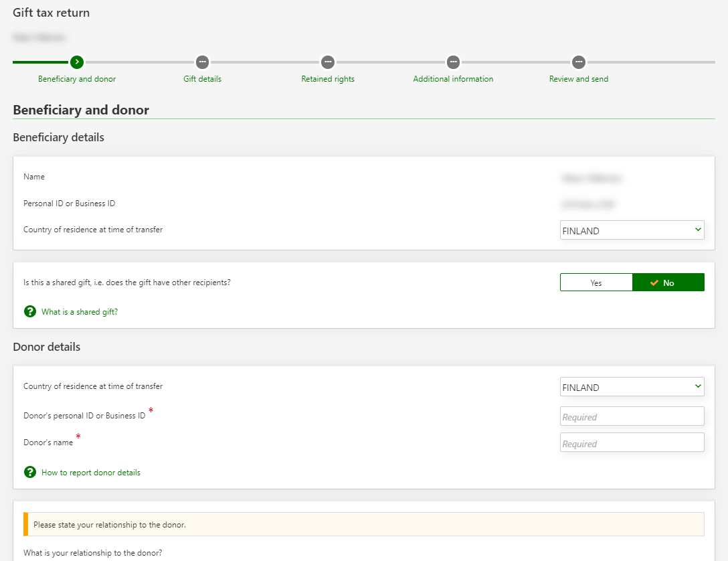728x561 pixels.
Task: Open donor country of residence dropdown
Action: (632, 387)
